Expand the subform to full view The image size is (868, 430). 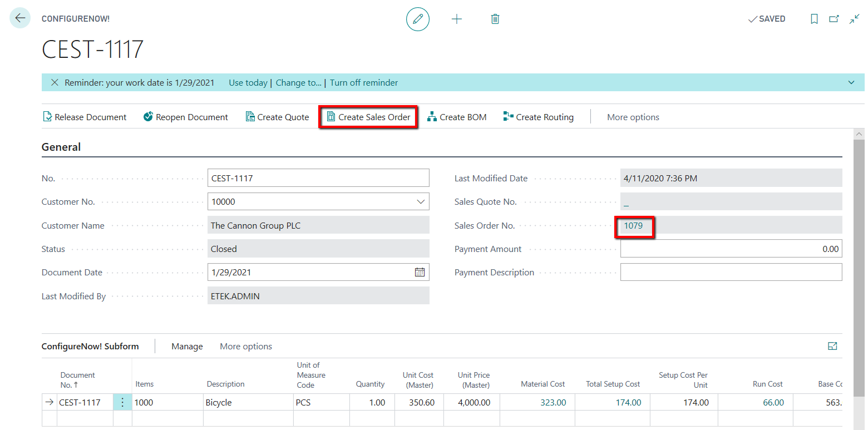point(832,346)
